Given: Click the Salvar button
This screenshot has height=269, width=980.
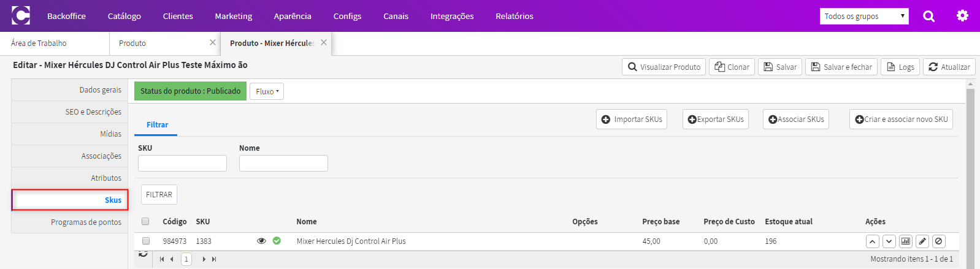Looking at the screenshot, I should (780, 67).
